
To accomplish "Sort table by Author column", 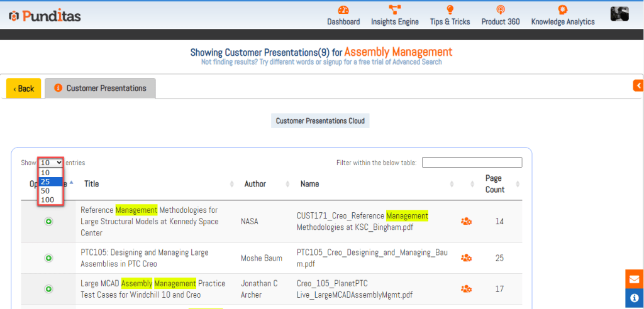I will pyautogui.click(x=255, y=184).
